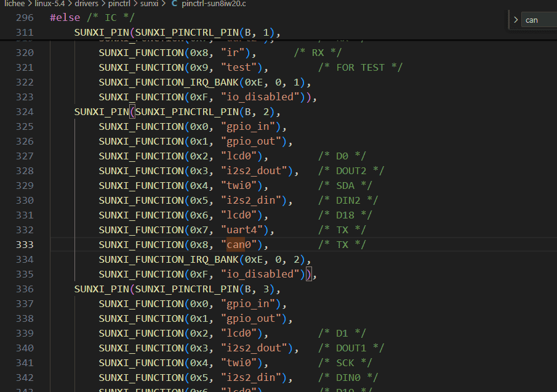Click the pinctrl breadcrumb folder
This screenshot has height=392, width=557.
[120, 4]
